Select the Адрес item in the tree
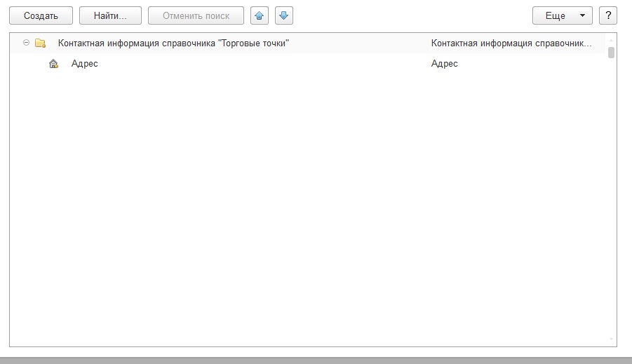 click(x=85, y=64)
